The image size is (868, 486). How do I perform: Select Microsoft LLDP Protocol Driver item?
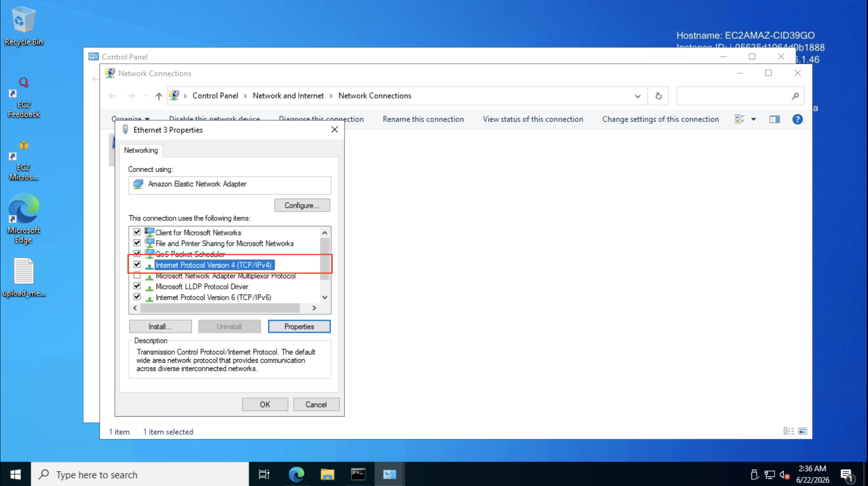pos(202,287)
